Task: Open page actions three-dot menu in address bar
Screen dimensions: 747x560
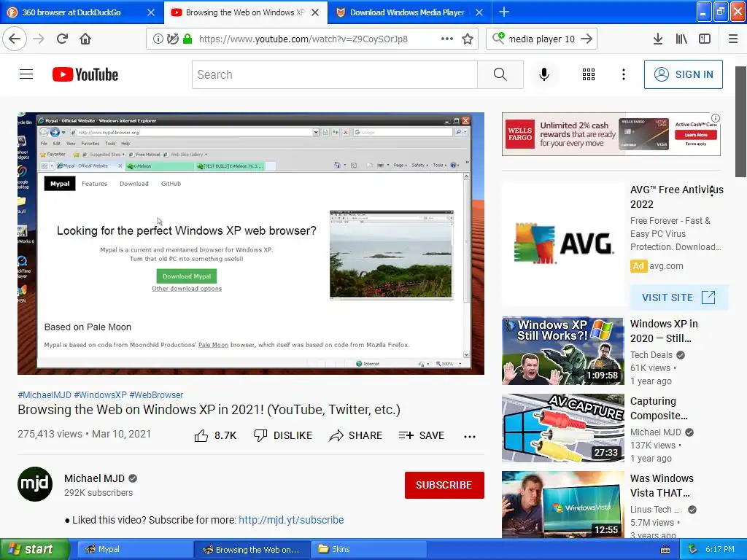Action: click(x=446, y=39)
